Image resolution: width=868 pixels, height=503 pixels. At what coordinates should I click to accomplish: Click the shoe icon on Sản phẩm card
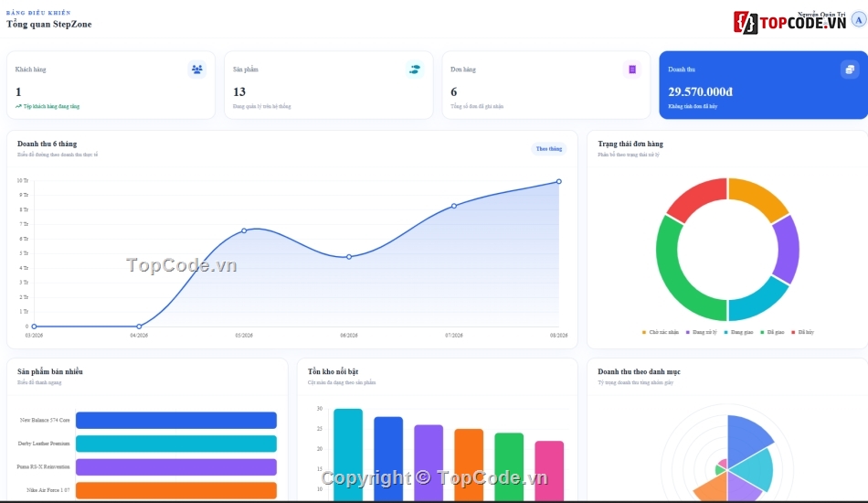pos(414,70)
